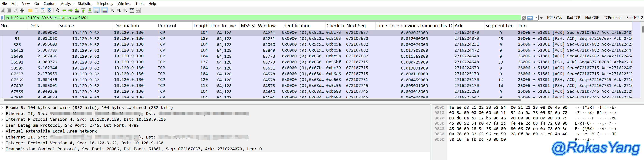The image size is (644, 160).
Task: Click into the display filter input field
Action: pos(250,18)
